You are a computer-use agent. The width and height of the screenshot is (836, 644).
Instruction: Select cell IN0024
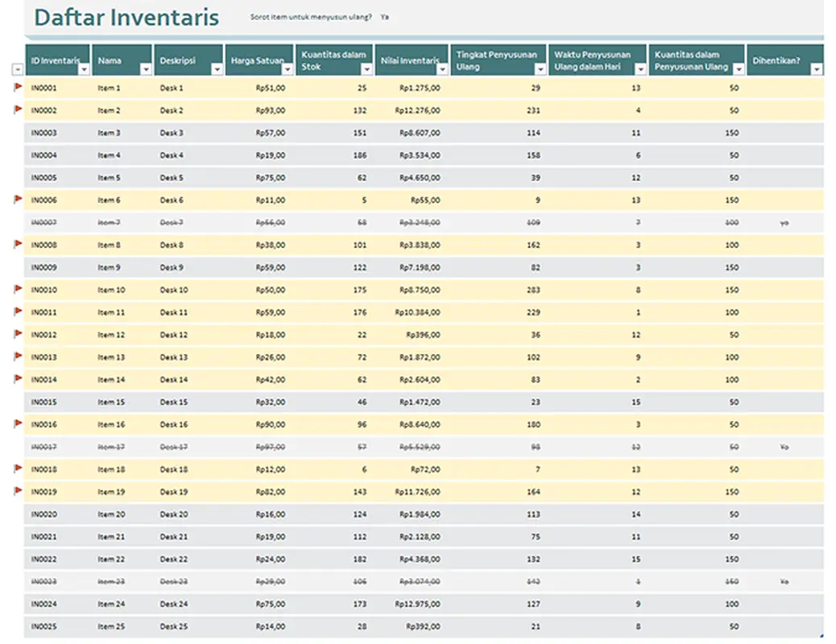[x=43, y=604]
